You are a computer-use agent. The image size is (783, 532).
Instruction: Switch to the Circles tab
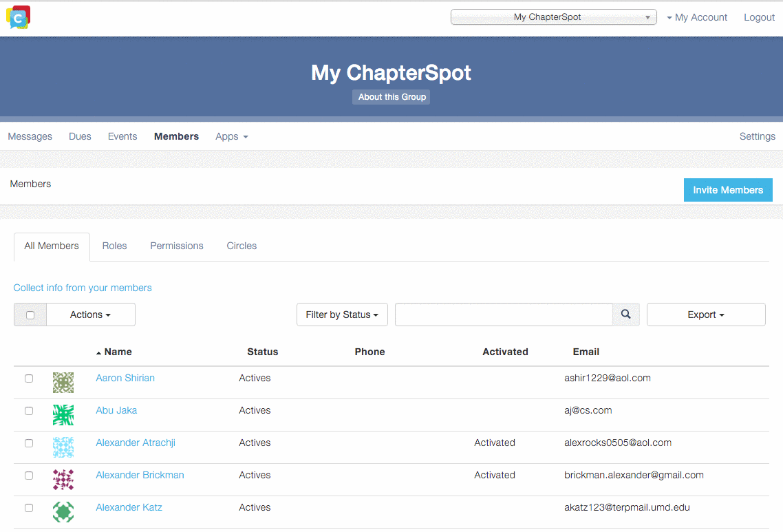(242, 246)
